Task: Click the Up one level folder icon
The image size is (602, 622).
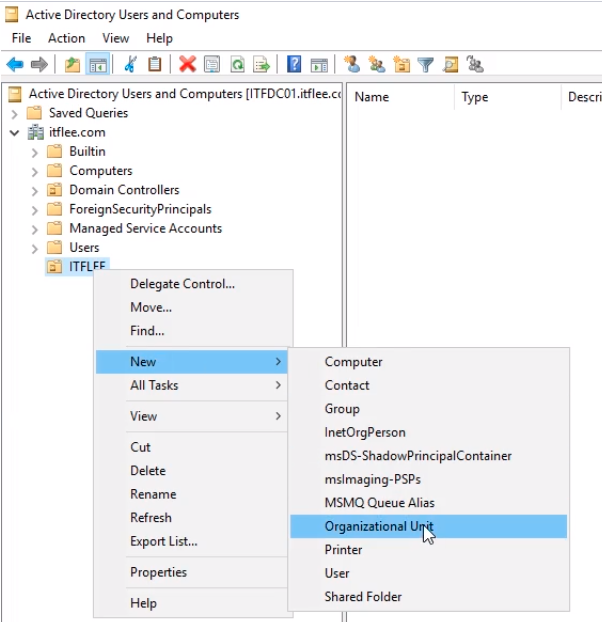Action: click(x=72, y=64)
